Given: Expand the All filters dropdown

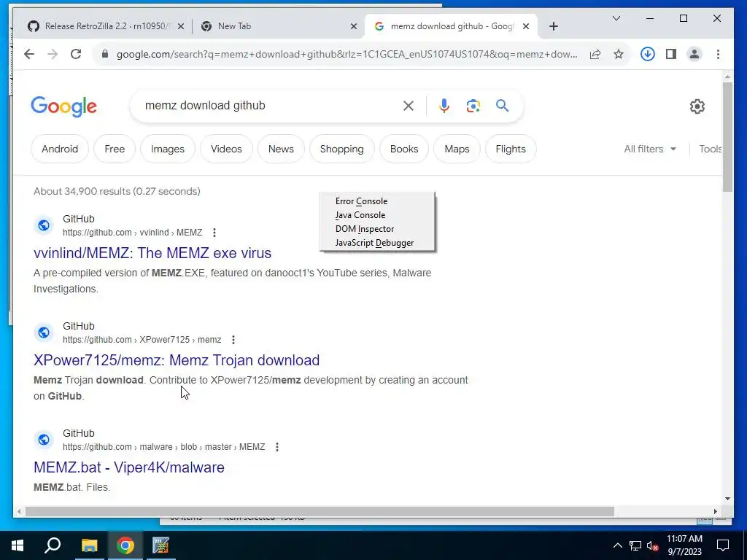Looking at the screenshot, I should (650, 149).
